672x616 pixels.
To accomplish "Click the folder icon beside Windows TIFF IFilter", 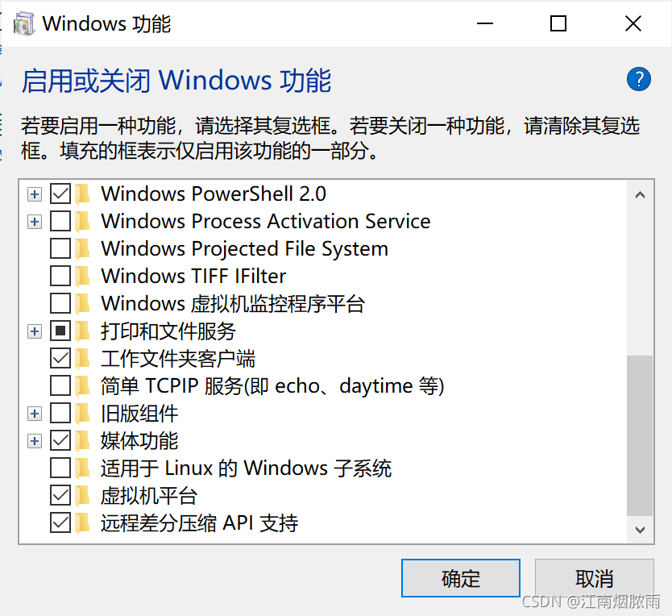I will pos(81,276).
